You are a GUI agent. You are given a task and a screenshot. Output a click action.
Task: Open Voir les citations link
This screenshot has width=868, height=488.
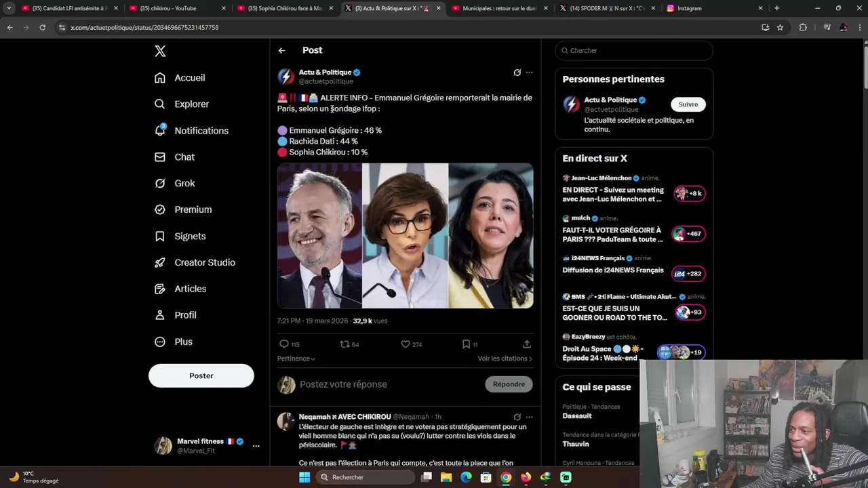point(505,359)
